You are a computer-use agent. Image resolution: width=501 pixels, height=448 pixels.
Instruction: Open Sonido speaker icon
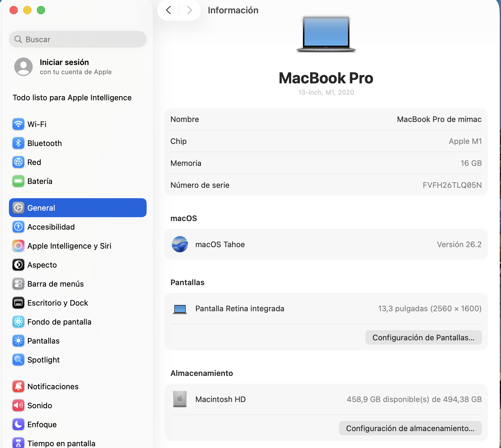(x=18, y=405)
